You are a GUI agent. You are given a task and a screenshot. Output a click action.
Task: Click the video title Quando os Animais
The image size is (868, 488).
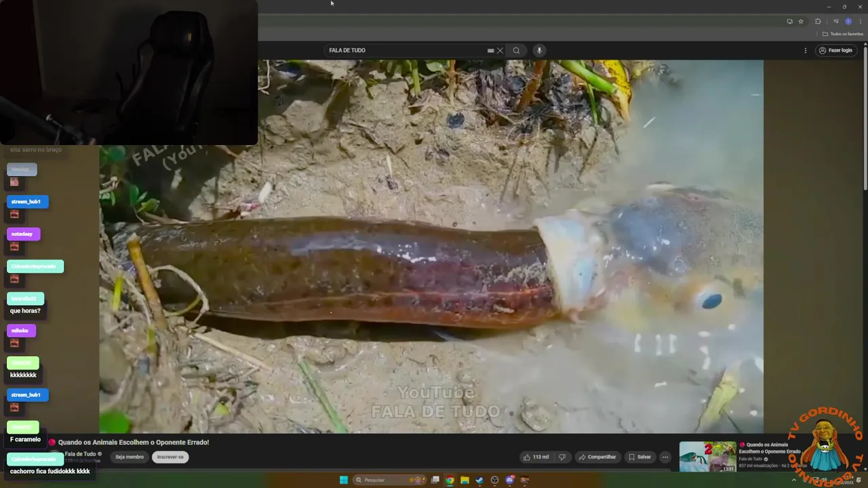(x=134, y=442)
